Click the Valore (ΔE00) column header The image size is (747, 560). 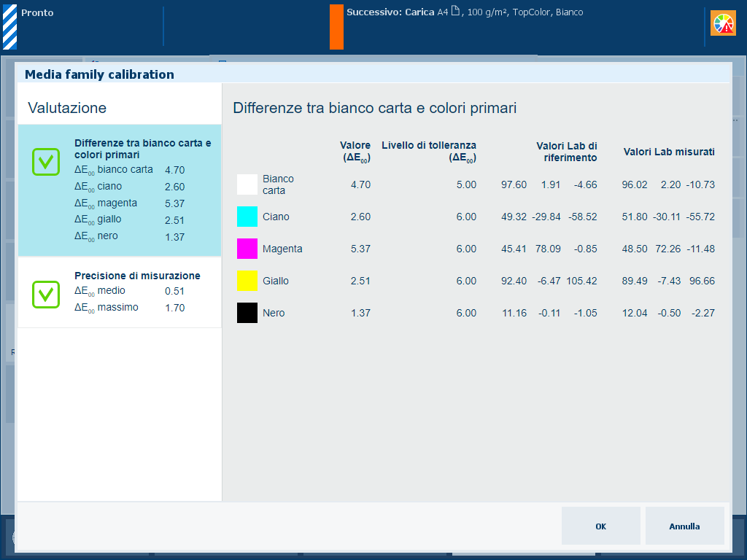(355, 152)
